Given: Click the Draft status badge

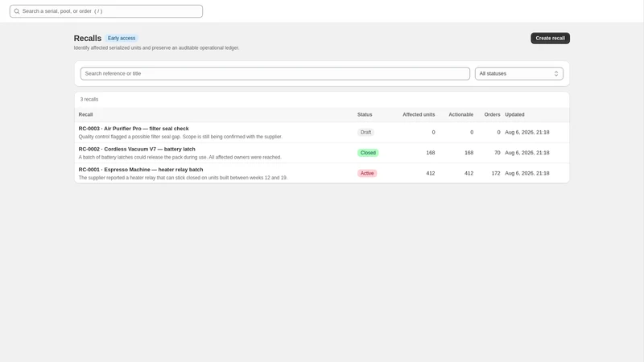Looking at the screenshot, I should point(365,132).
